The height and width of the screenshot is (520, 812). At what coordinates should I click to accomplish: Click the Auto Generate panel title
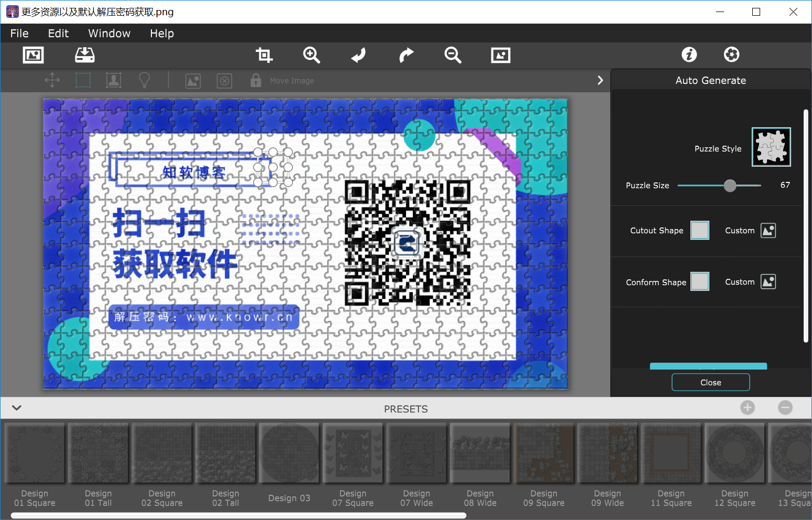coord(710,80)
